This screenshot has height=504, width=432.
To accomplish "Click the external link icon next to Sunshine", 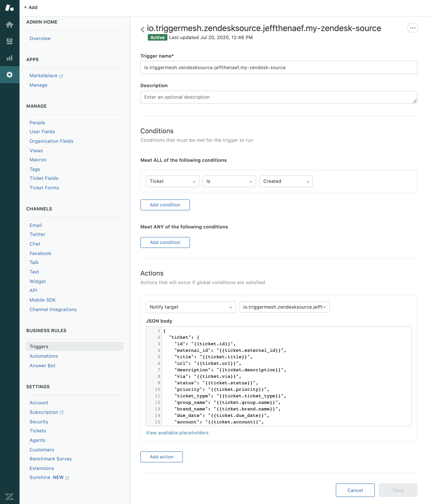I will pyautogui.click(x=67, y=478).
